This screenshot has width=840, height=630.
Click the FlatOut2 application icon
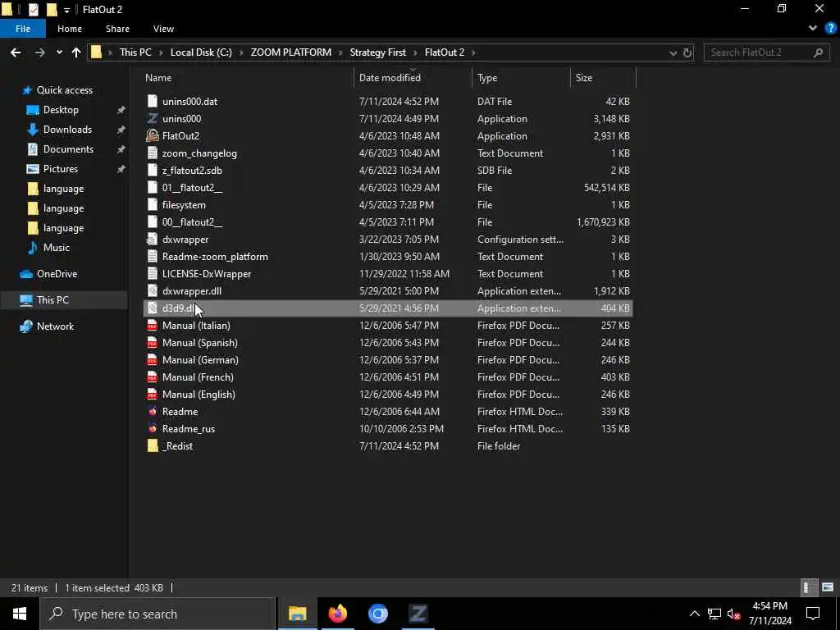[x=153, y=135]
